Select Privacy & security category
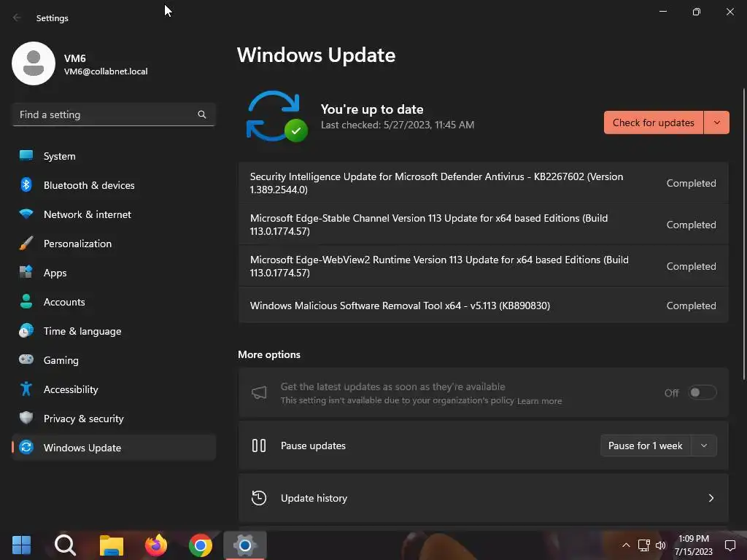Viewport: 747px width, 560px height. click(114, 419)
